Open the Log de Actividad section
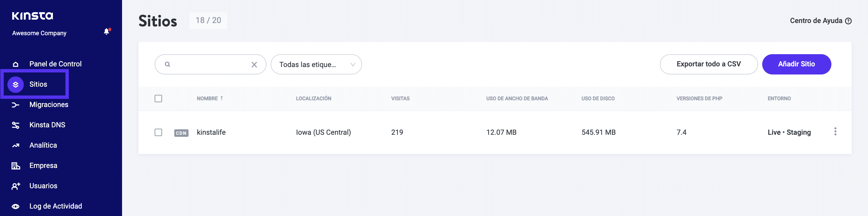This screenshot has height=216, width=868. (x=55, y=206)
